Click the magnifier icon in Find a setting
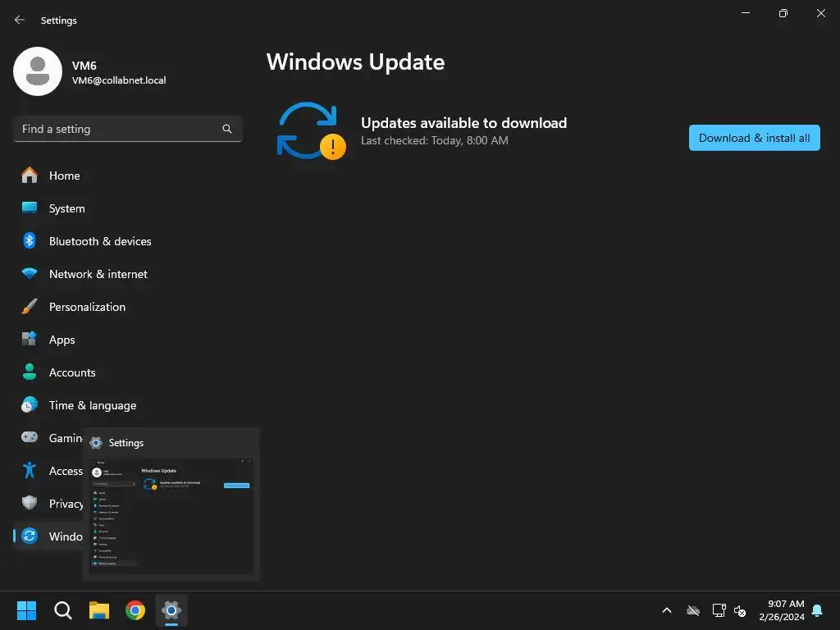The width and height of the screenshot is (840, 630). point(227,129)
